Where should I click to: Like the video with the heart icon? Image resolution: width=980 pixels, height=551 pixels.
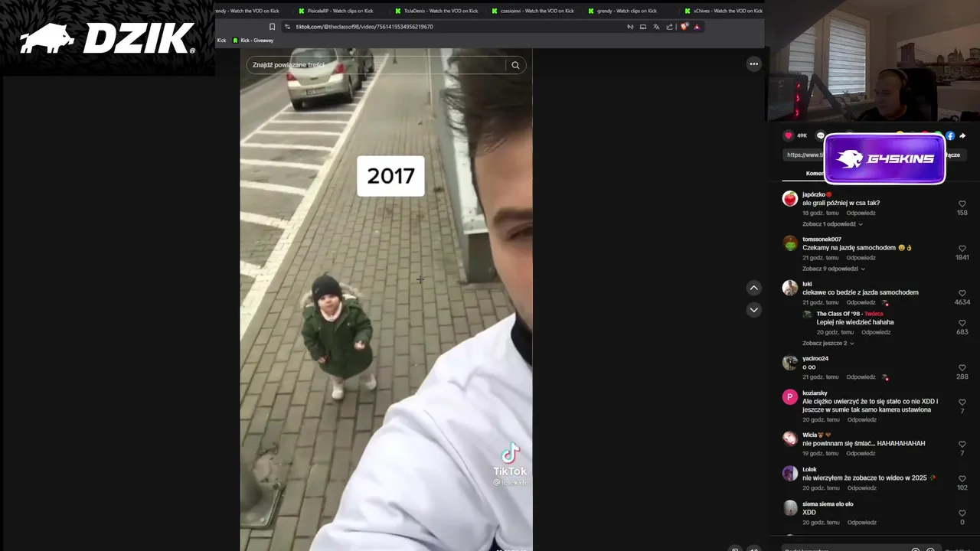click(x=789, y=135)
